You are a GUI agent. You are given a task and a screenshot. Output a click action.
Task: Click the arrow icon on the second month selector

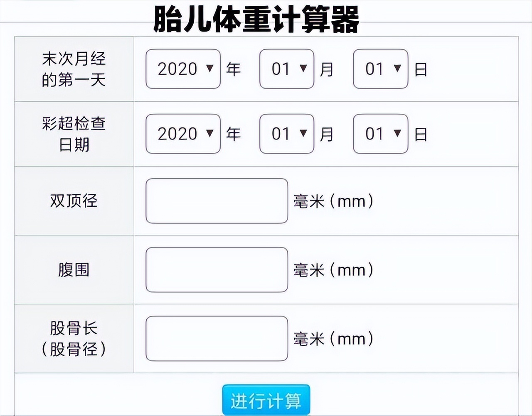tap(303, 134)
